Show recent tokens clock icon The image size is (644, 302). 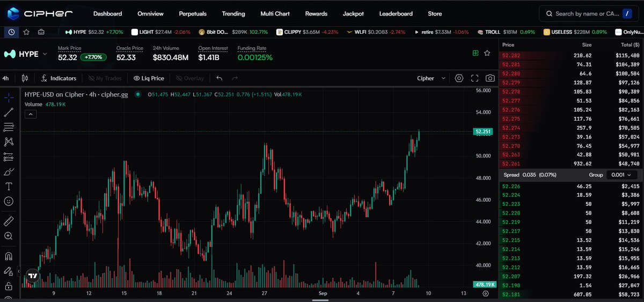coord(11,32)
